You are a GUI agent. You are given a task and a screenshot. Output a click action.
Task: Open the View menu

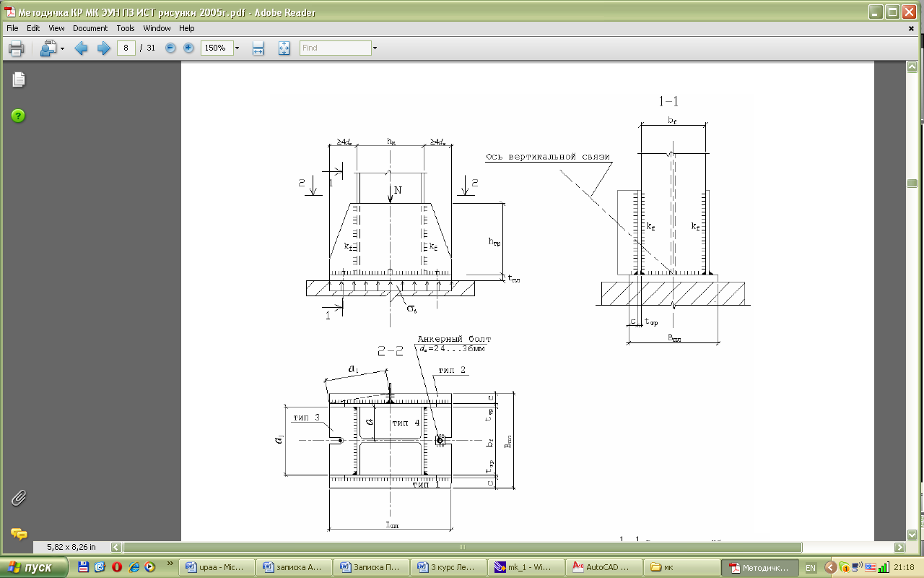[56, 28]
